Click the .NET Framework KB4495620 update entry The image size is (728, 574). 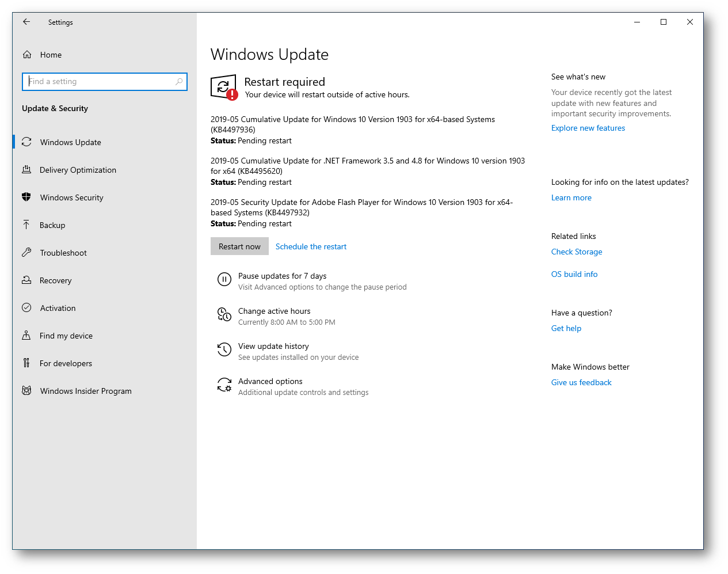[368, 171]
